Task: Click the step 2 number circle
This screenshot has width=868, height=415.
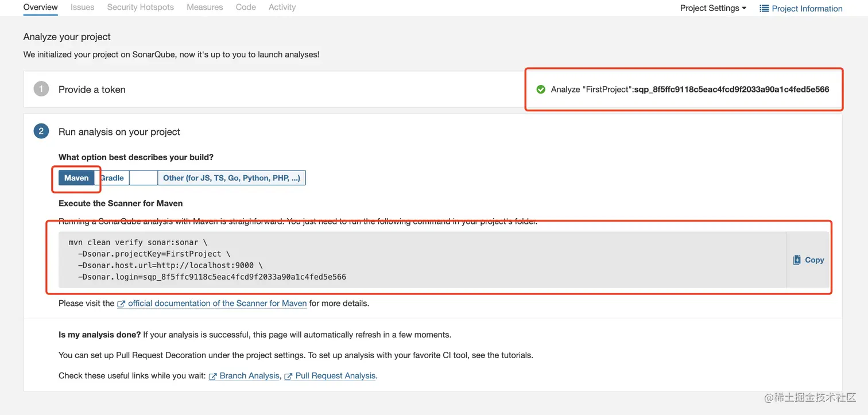Action: pyautogui.click(x=41, y=131)
